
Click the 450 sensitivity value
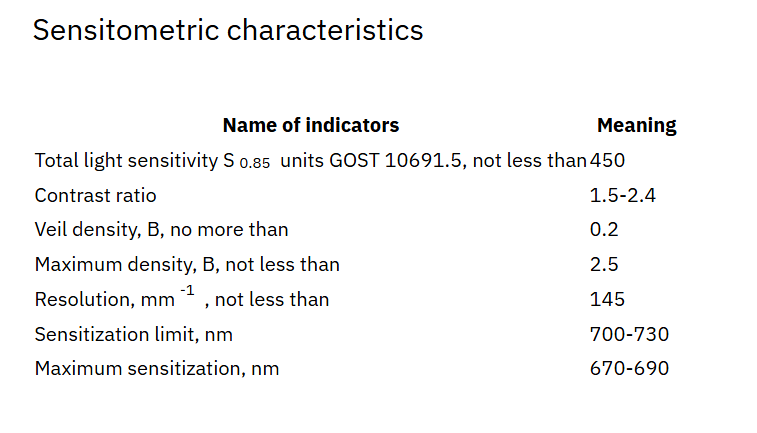pyautogui.click(x=607, y=160)
